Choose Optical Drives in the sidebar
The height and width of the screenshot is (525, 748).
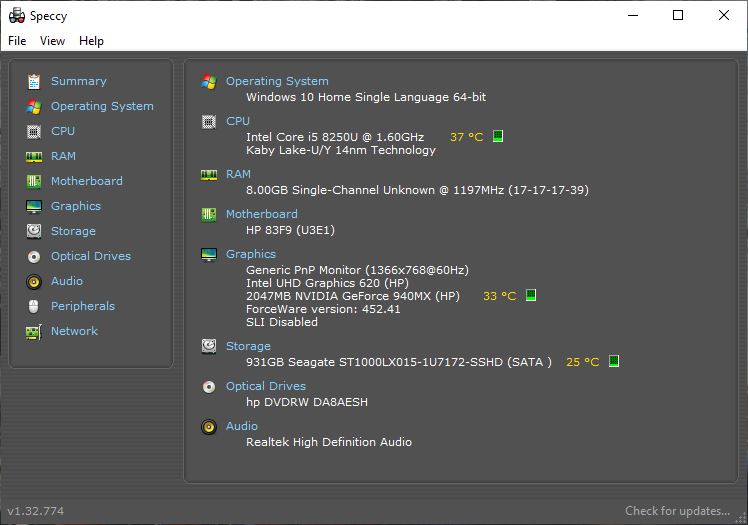click(91, 256)
